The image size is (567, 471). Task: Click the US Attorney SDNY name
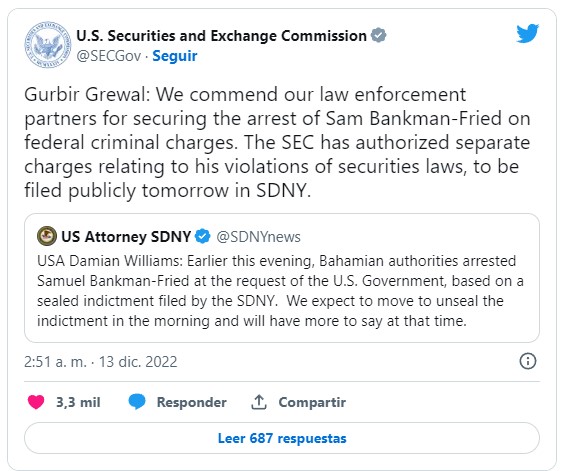pos(126,236)
